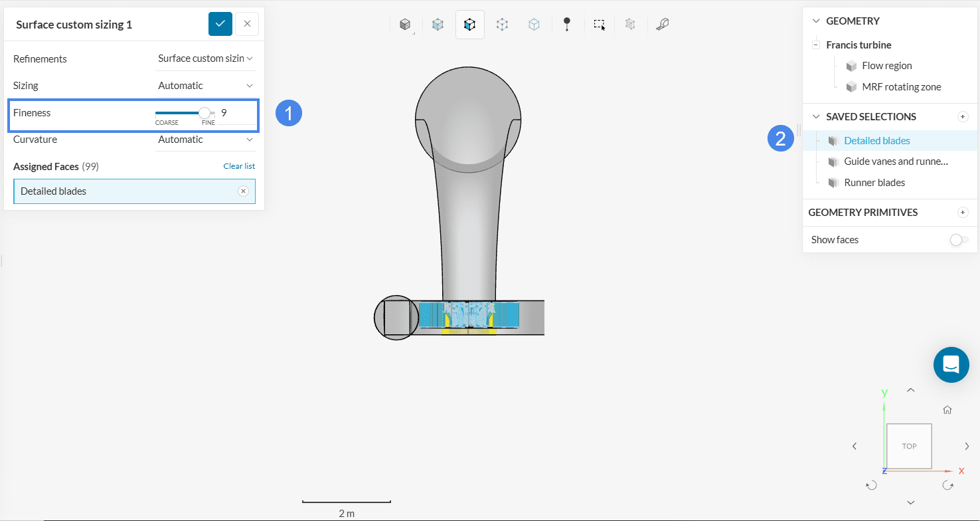The height and width of the screenshot is (521, 980).
Task: Reset view with the home icon
Action: click(x=947, y=410)
